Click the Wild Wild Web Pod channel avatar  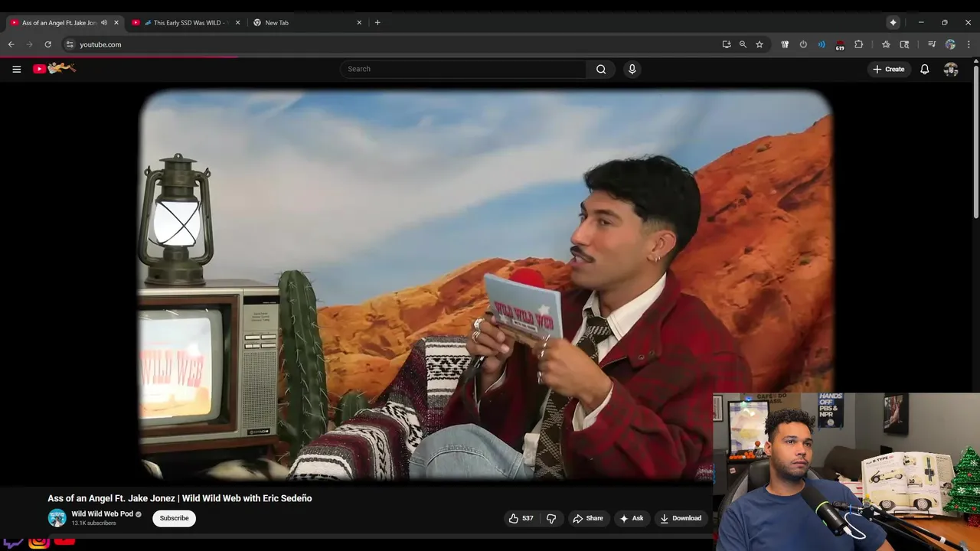click(57, 518)
